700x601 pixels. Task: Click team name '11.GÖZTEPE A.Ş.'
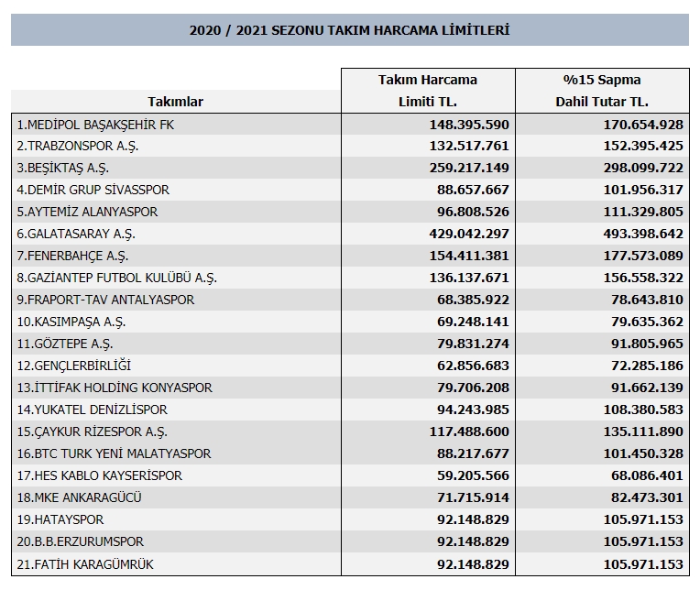[x=65, y=344]
